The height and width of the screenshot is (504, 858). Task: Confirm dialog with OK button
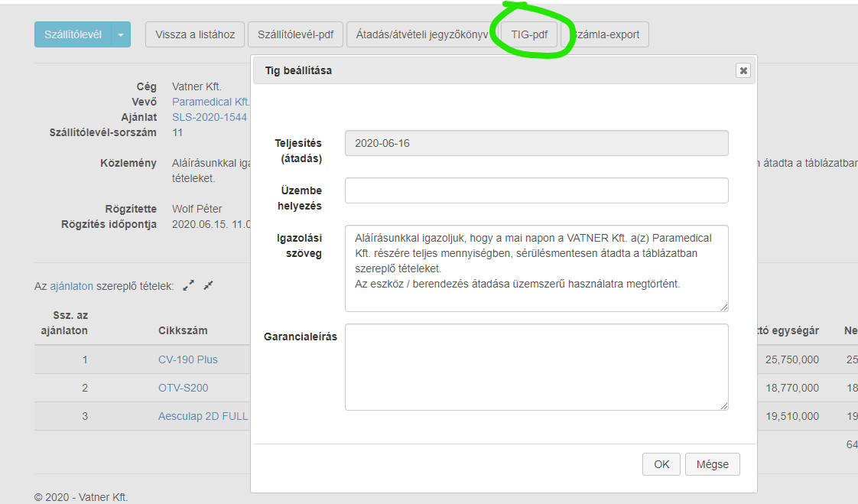[x=661, y=463]
